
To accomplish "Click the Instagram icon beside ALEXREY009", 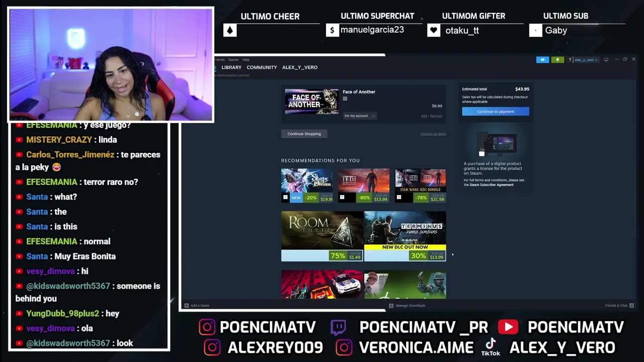I will click(x=212, y=347).
